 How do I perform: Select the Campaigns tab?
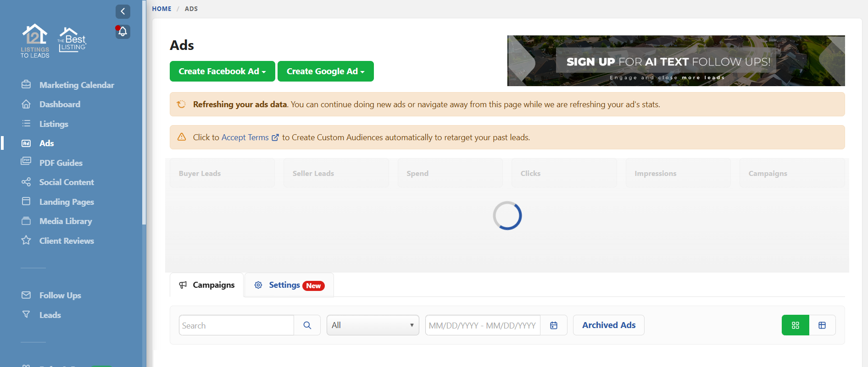pyautogui.click(x=207, y=285)
